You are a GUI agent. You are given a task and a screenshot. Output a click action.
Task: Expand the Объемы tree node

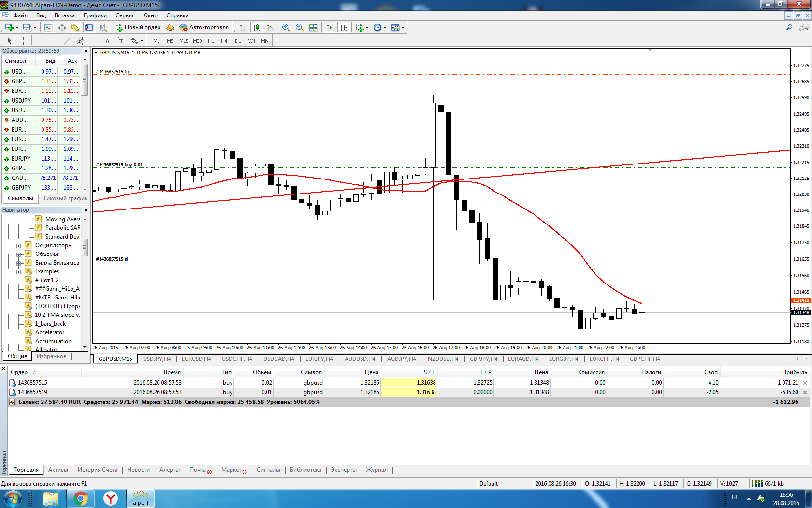click(19, 254)
